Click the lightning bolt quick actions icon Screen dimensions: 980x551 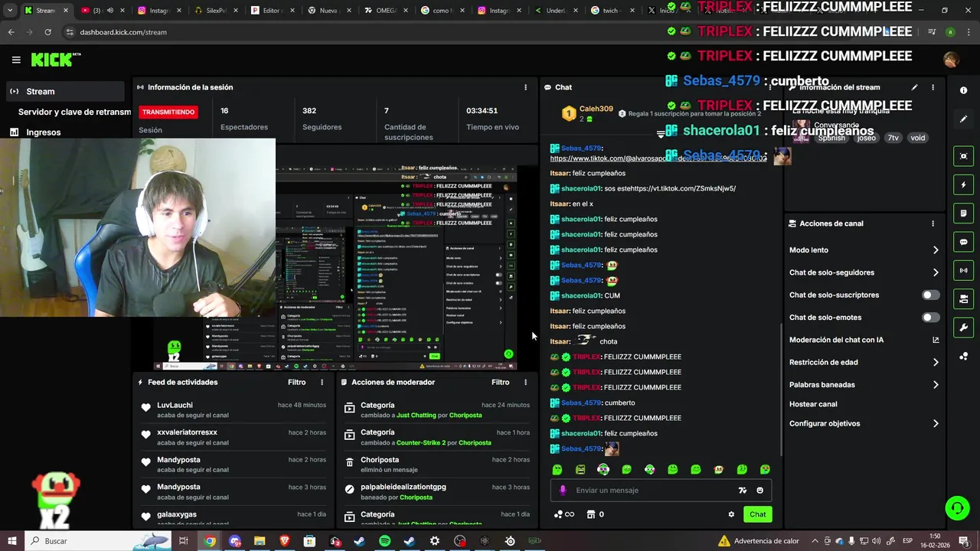pos(963,184)
